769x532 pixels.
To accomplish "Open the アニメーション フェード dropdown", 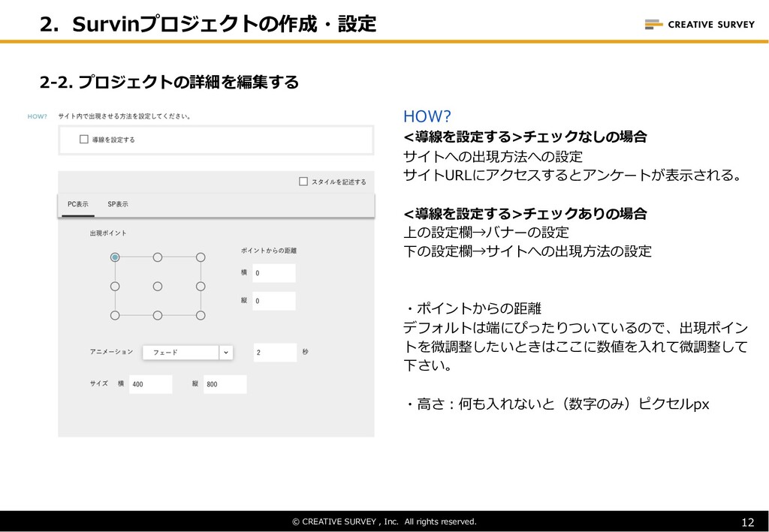I will [188, 352].
